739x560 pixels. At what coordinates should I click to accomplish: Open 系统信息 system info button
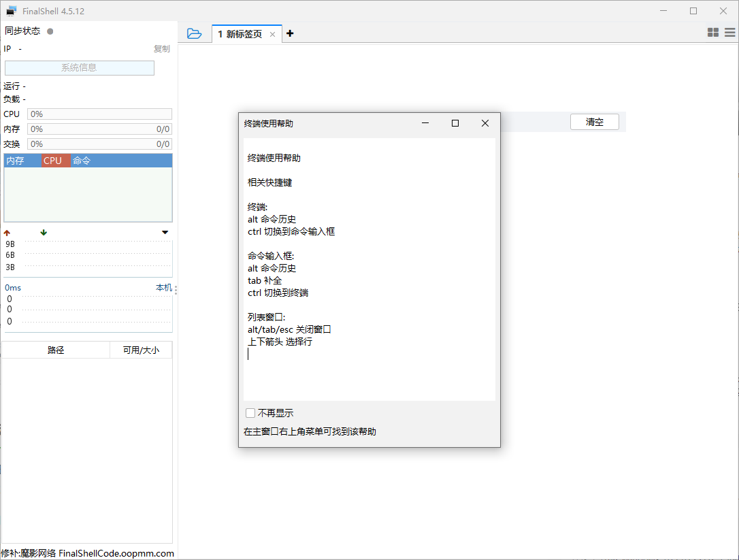pyautogui.click(x=79, y=68)
